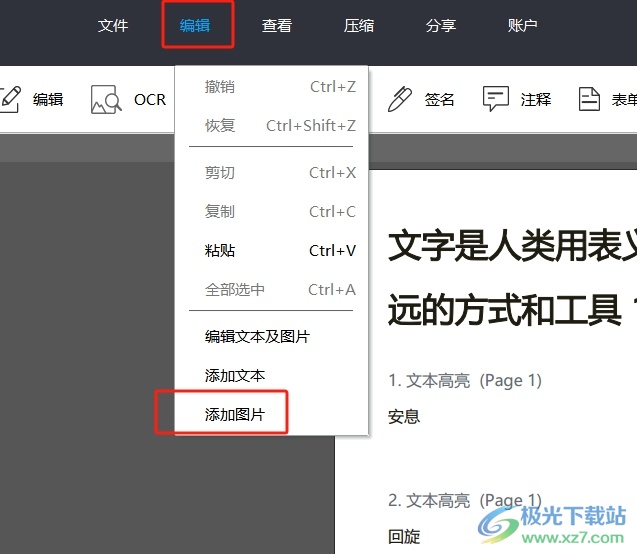Click 添加图片 in the edit menu
Image resolution: width=637 pixels, height=554 pixels.
coord(235,414)
